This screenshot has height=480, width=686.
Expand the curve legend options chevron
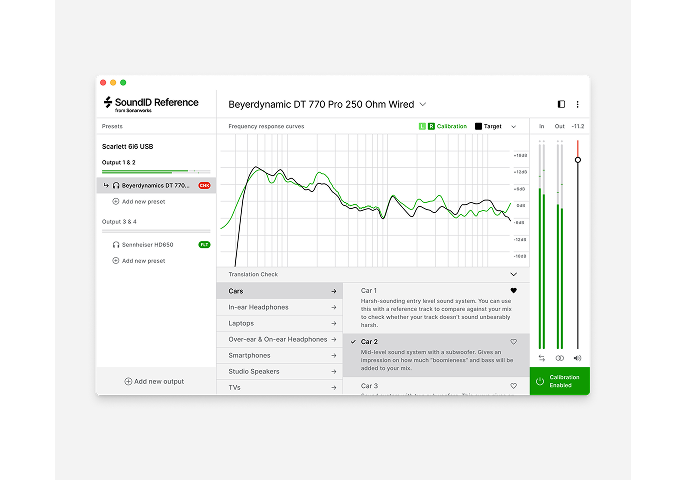(x=514, y=127)
